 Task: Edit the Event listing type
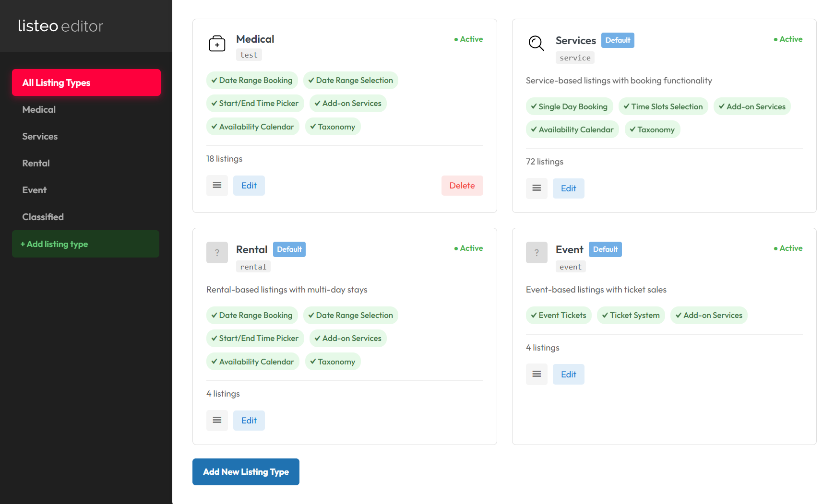click(x=568, y=375)
